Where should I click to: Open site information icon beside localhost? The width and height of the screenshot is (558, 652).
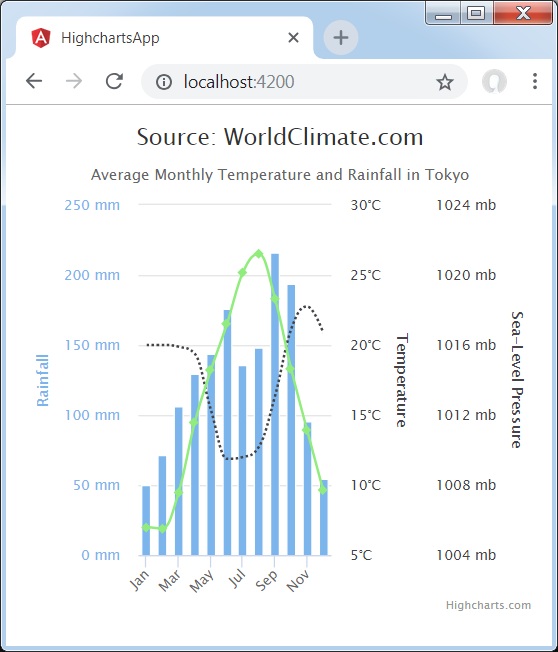point(164,82)
